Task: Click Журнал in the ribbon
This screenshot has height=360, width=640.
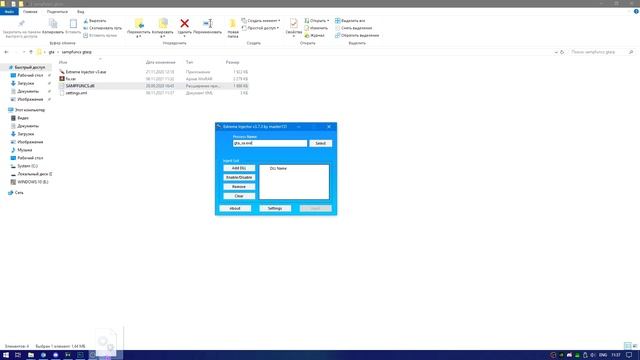Action: point(314,36)
